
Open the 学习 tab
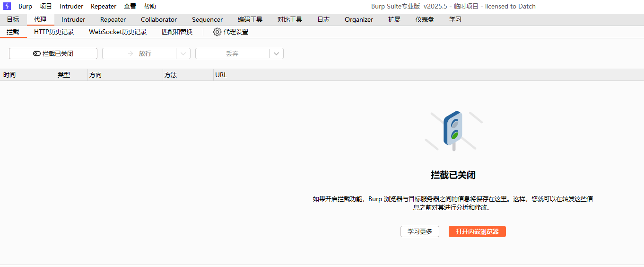(455, 19)
